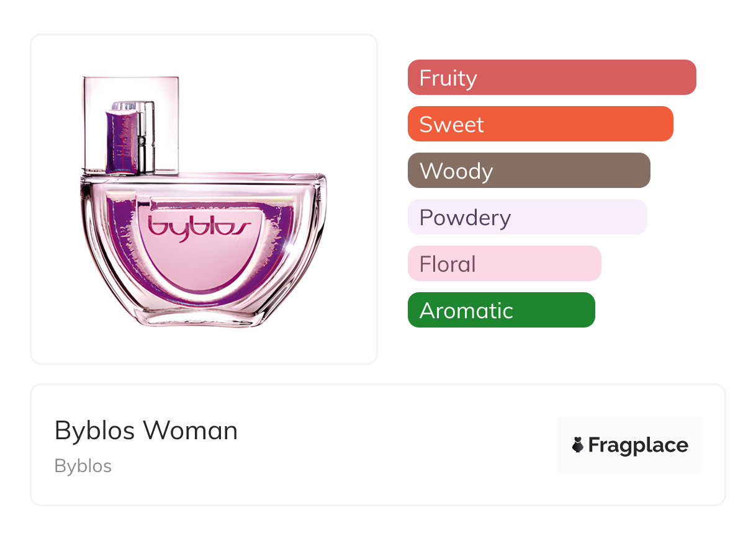
Task: Click the word "Woody" label text
Action: (x=456, y=171)
